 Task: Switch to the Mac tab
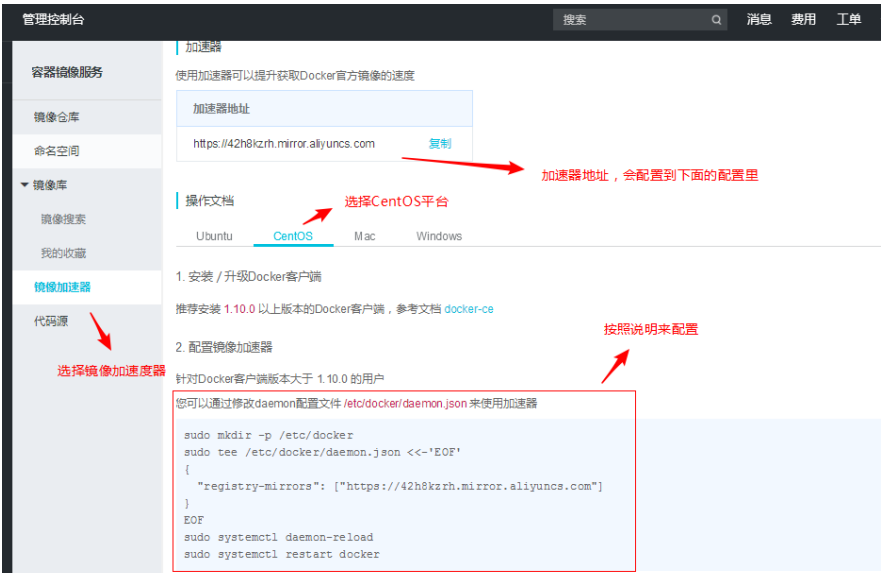pos(365,236)
